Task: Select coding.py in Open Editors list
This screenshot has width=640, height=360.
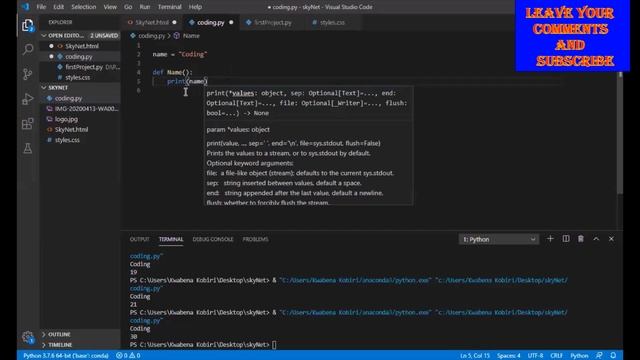Action: click(80, 57)
